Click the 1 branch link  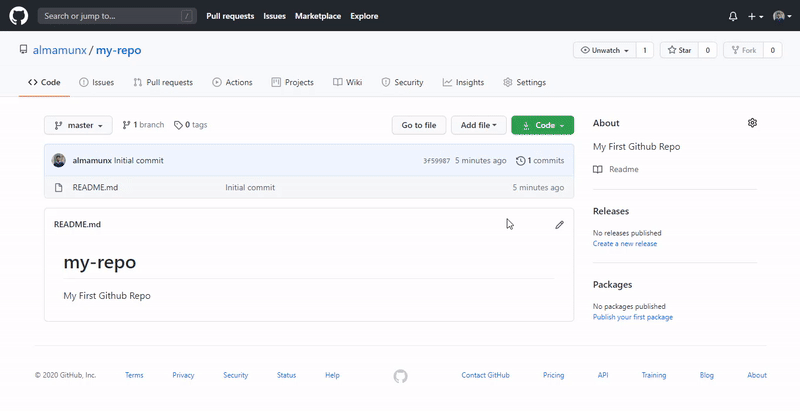[x=143, y=125]
